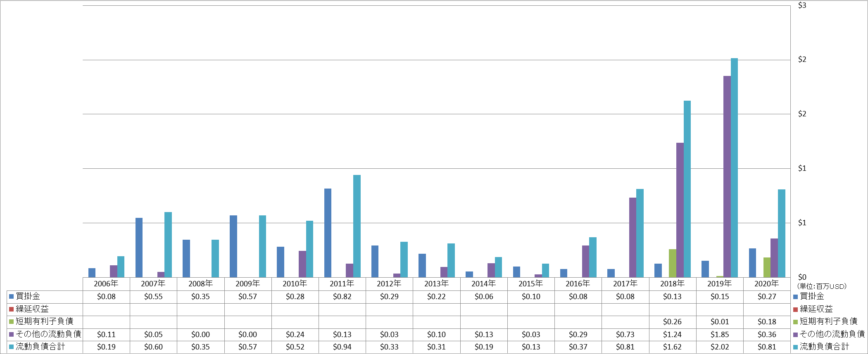Click the 流動負債合計 label in right legend

[824, 347]
